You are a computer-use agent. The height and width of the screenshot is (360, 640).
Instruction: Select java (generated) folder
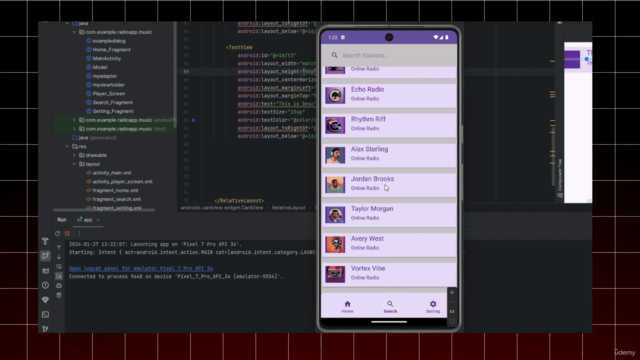(x=94, y=138)
